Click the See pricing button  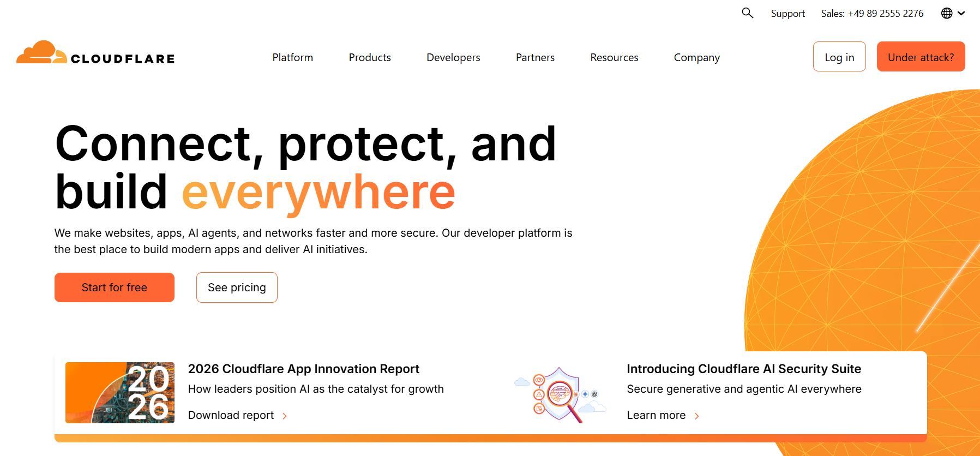(x=237, y=287)
